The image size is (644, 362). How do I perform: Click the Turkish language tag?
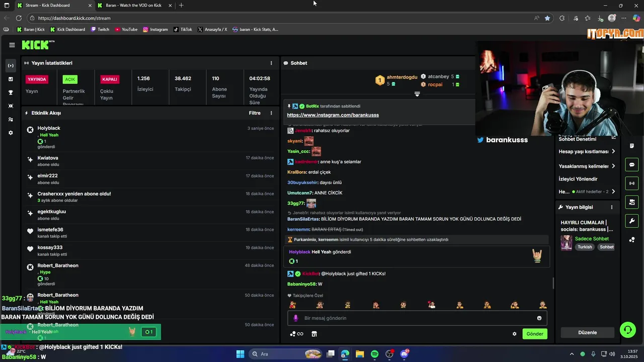[585, 247]
